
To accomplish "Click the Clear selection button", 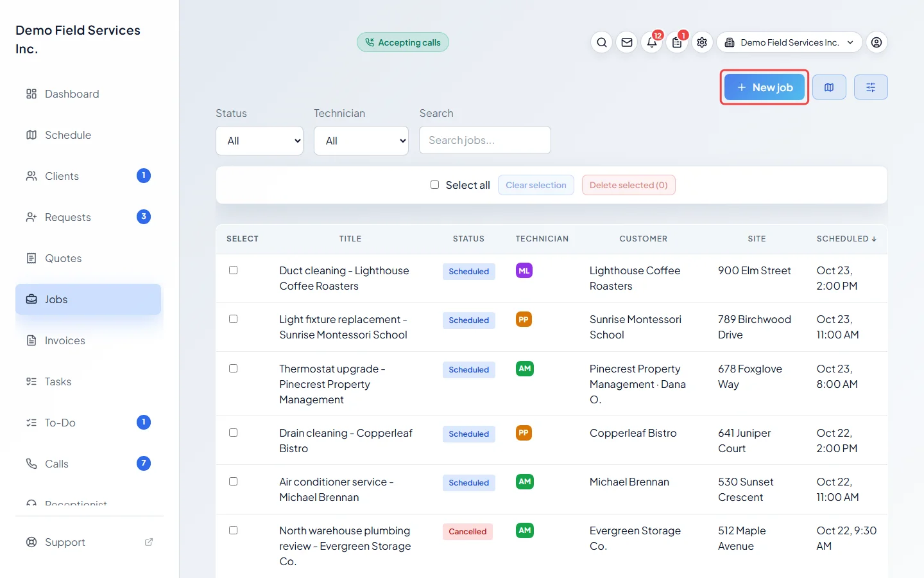I will pyautogui.click(x=536, y=185).
